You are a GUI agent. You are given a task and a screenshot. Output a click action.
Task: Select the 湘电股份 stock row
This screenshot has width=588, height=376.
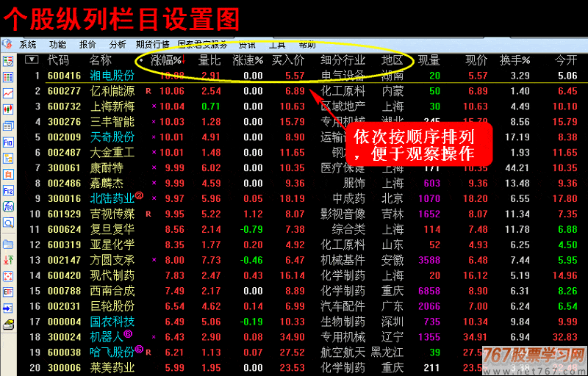point(112,76)
